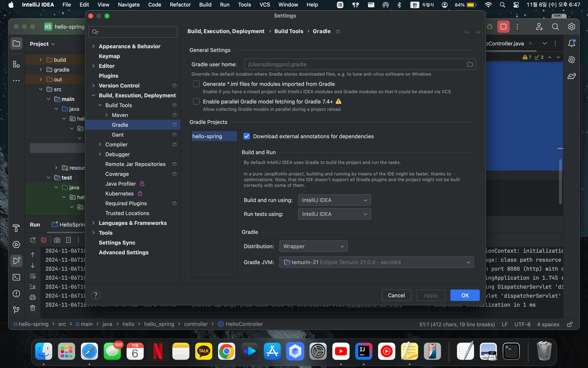Click the Exit process icon in Run toolbar
The image size is (588, 368).
click(x=68, y=240)
